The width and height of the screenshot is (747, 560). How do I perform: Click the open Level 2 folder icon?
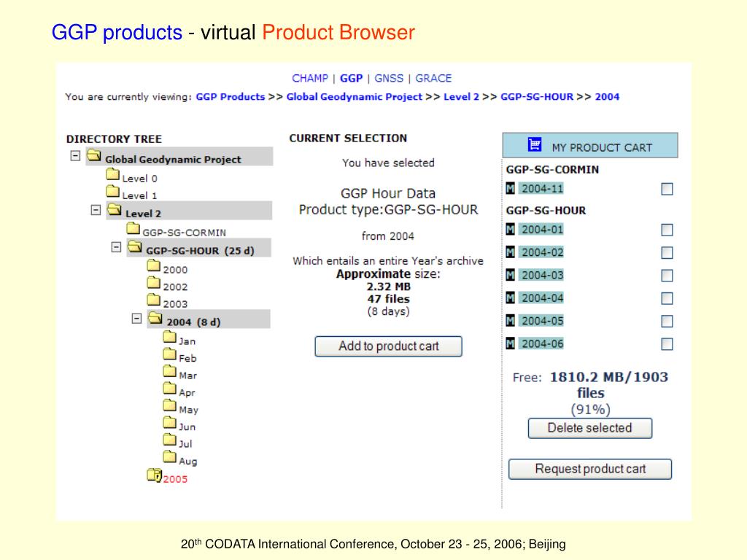(115, 209)
